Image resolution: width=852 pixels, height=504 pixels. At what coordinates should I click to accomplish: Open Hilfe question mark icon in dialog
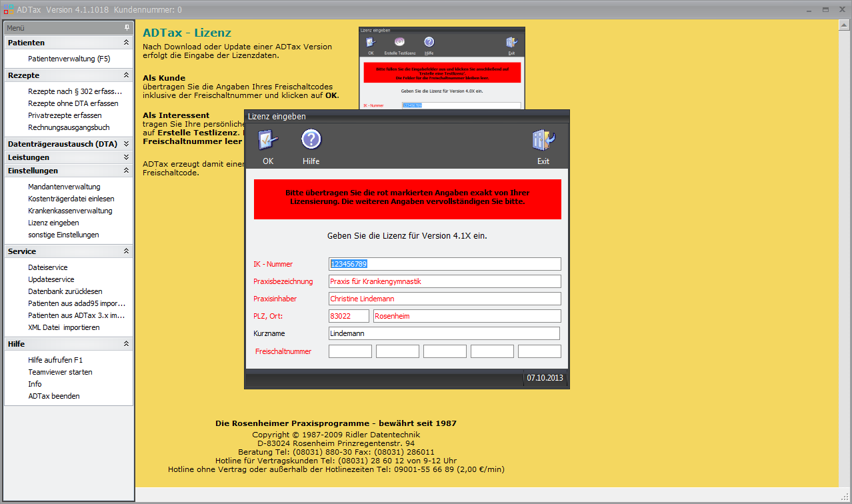pyautogui.click(x=311, y=139)
